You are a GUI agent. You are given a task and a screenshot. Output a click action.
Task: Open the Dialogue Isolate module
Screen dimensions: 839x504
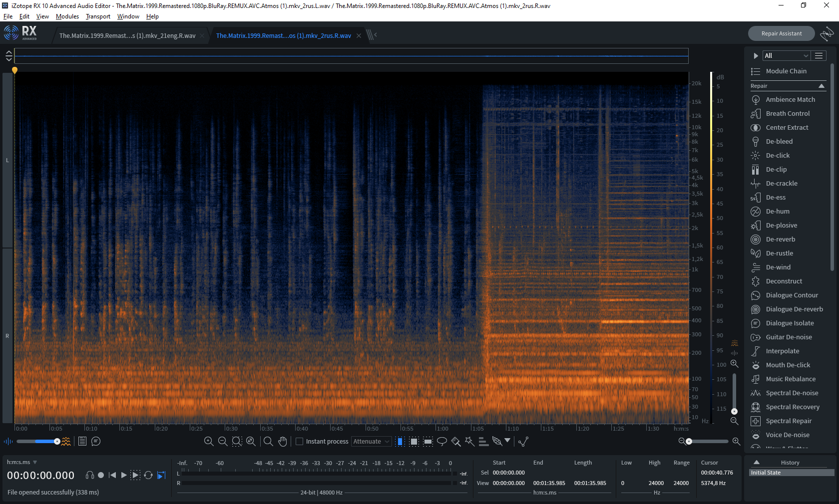790,323
